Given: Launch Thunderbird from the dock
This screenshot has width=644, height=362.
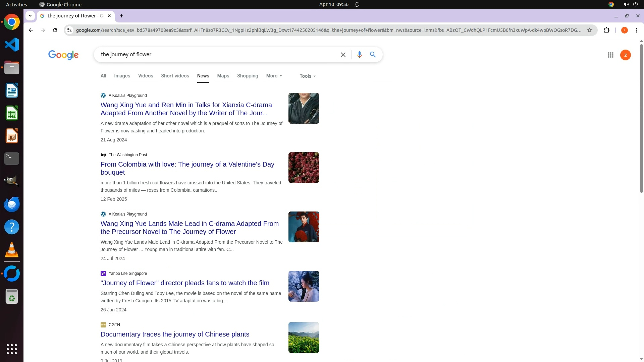Looking at the screenshot, I should point(12,204).
